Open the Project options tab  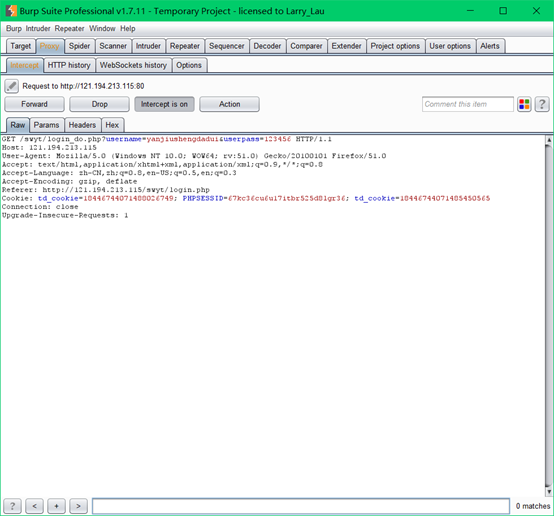(395, 46)
